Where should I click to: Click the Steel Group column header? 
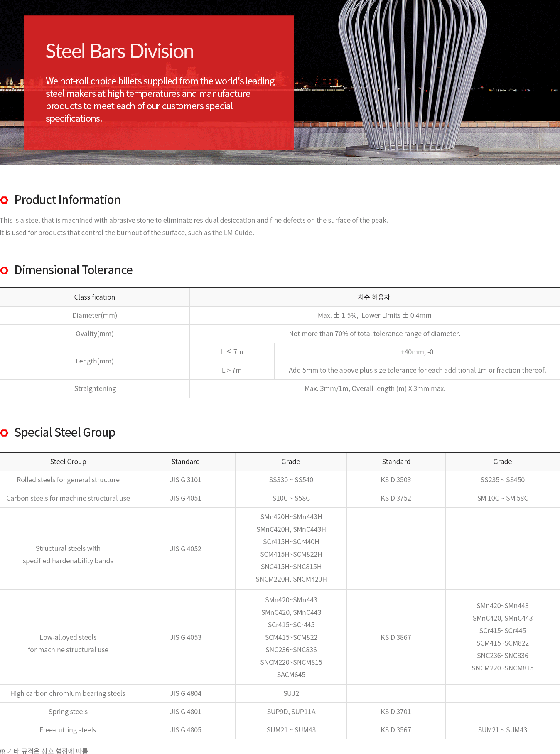pyautogui.click(x=68, y=462)
